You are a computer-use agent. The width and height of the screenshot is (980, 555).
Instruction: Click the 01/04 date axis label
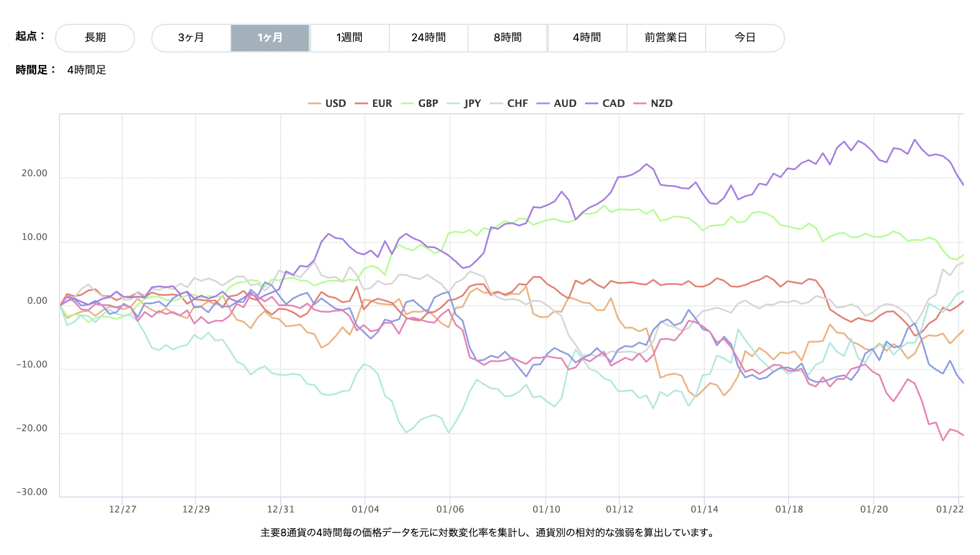[366, 509]
